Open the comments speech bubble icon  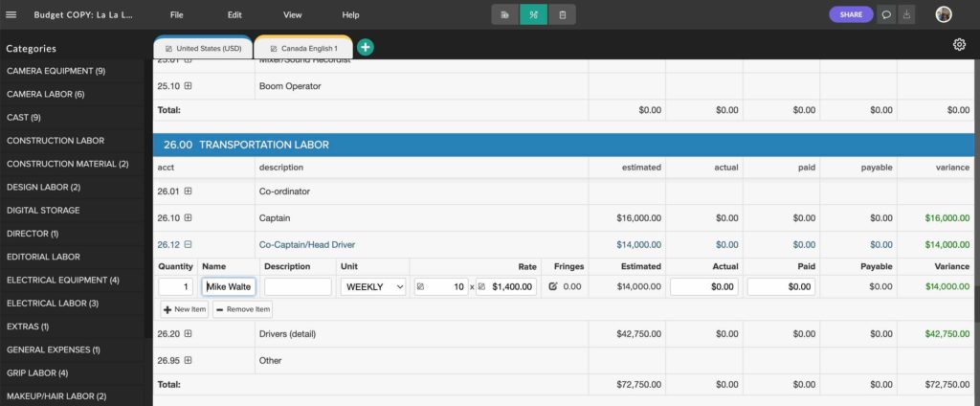click(x=885, y=14)
